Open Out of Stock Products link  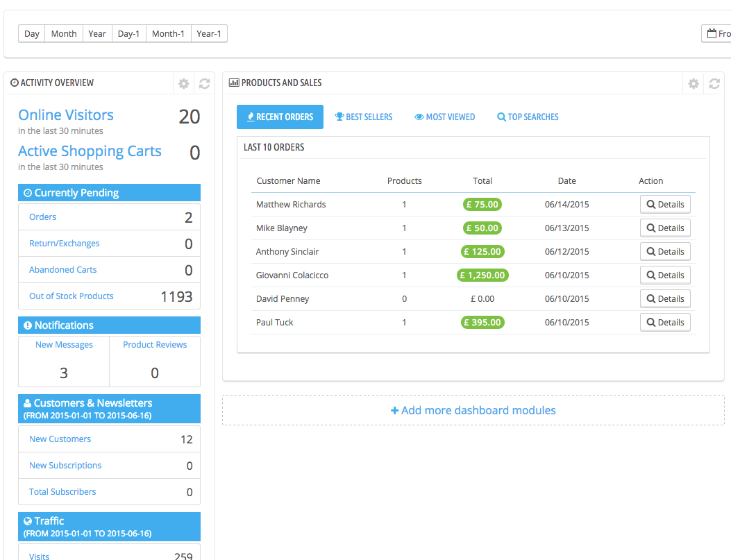coord(72,296)
